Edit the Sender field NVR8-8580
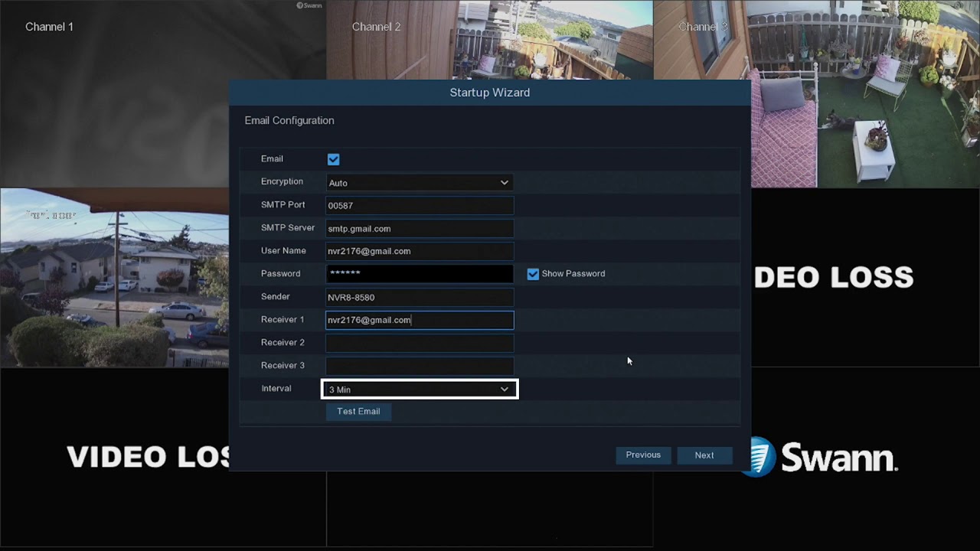 click(x=420, y=297)
